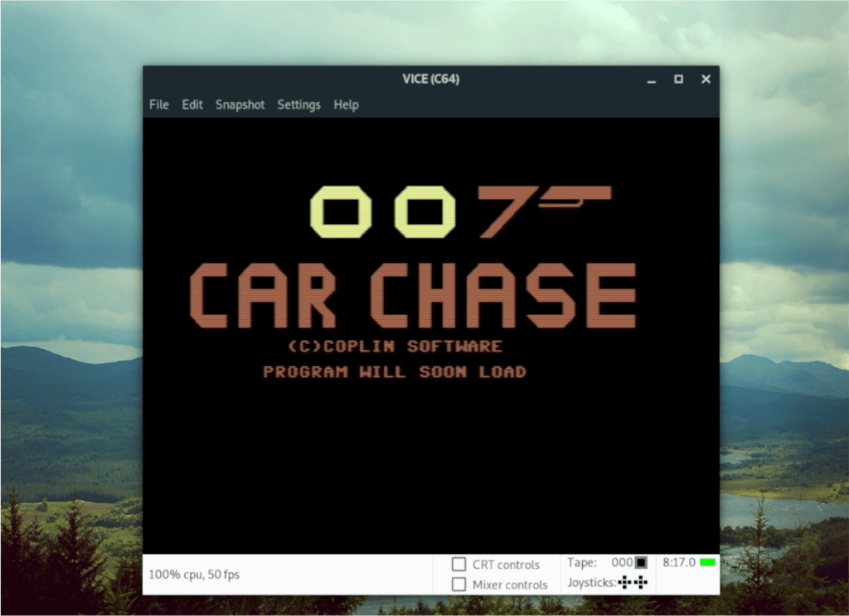Open the Help menu

click(x=346, y=104)
